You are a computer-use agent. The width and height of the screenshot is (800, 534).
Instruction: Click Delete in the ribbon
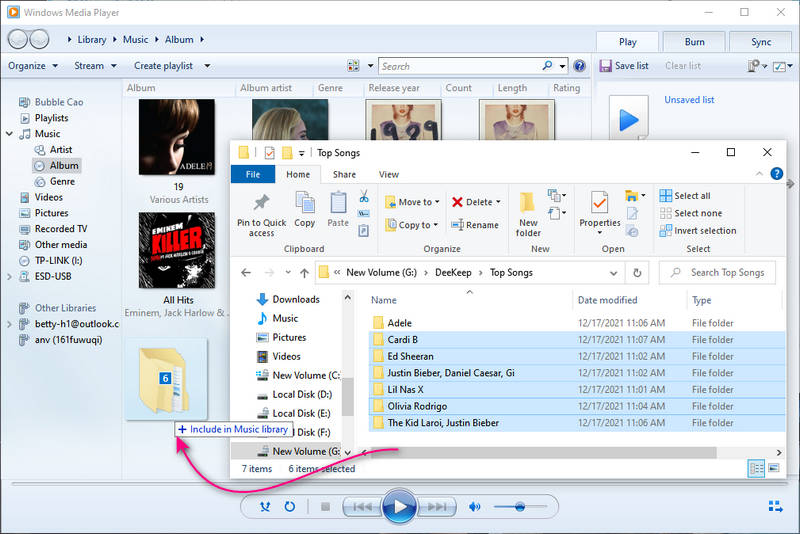pos(476,202)
